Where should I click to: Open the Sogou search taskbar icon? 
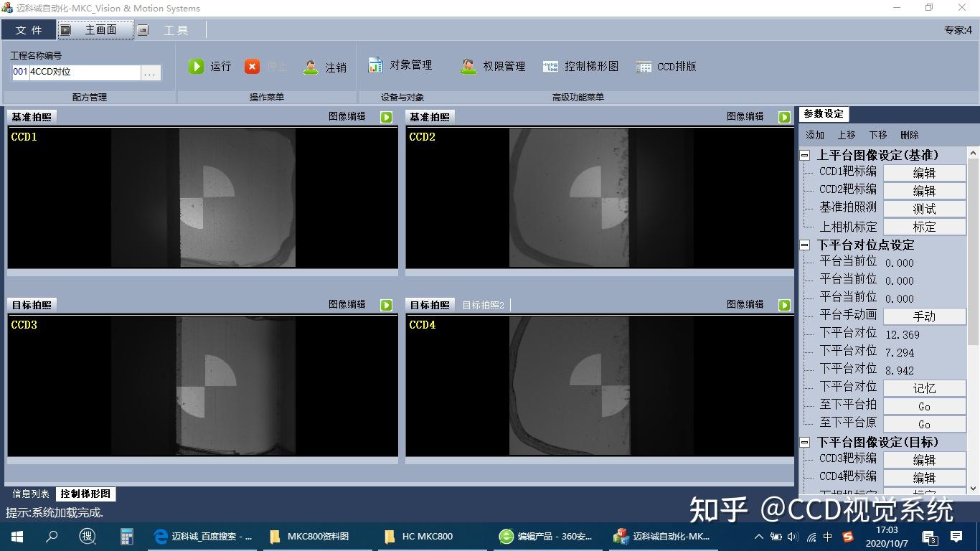coord(88,537)
